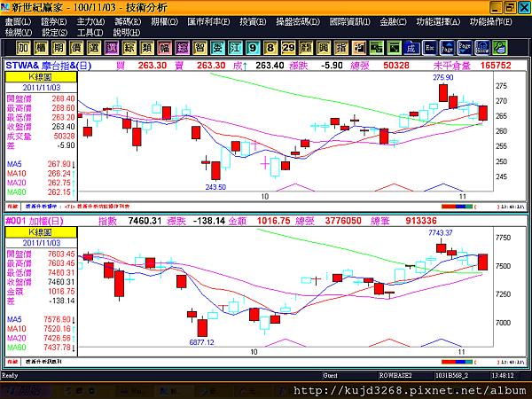Open the 金融(C) menu
The height and width of the screenshot is (399, 532).
click(x=393, y=21)
